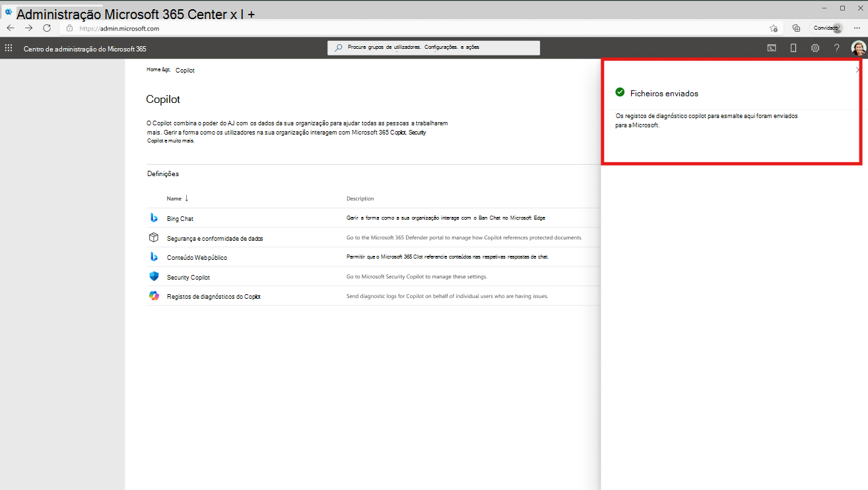Click the Definições section heading

[x=163, y=174]
